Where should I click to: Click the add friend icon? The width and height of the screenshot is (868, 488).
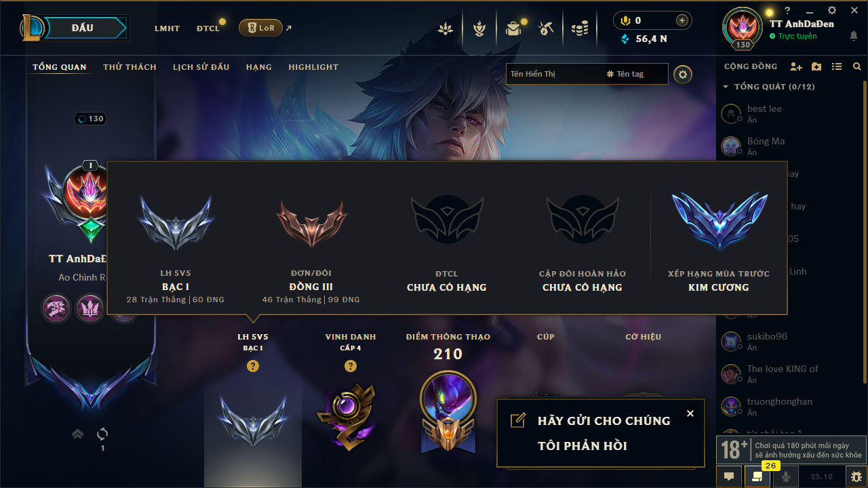[x=796, y=66]
